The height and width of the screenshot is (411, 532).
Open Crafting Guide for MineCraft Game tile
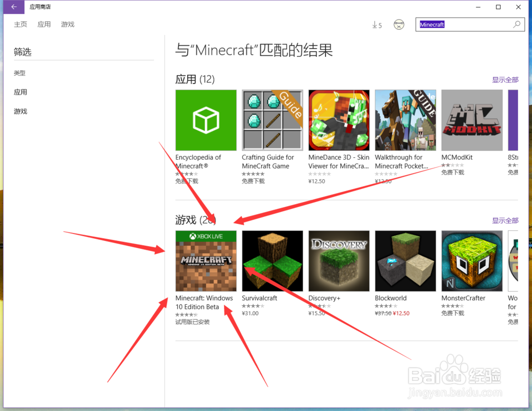point(272,120)
